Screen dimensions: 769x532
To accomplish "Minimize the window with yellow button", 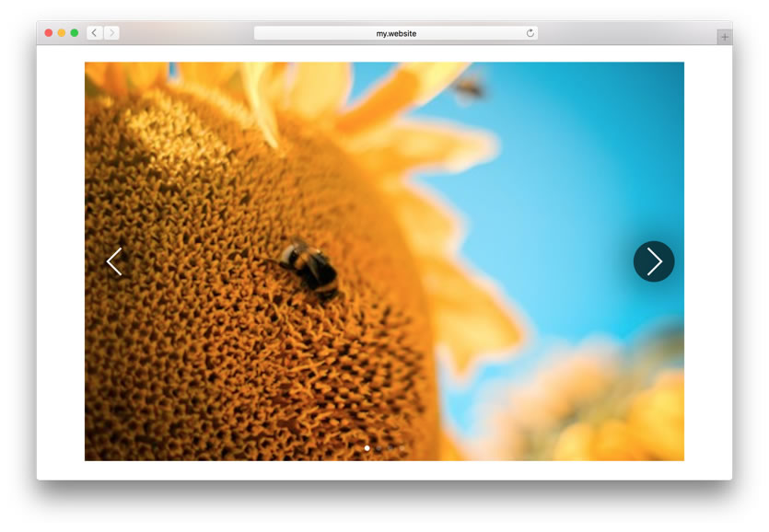I will [62, 33].
